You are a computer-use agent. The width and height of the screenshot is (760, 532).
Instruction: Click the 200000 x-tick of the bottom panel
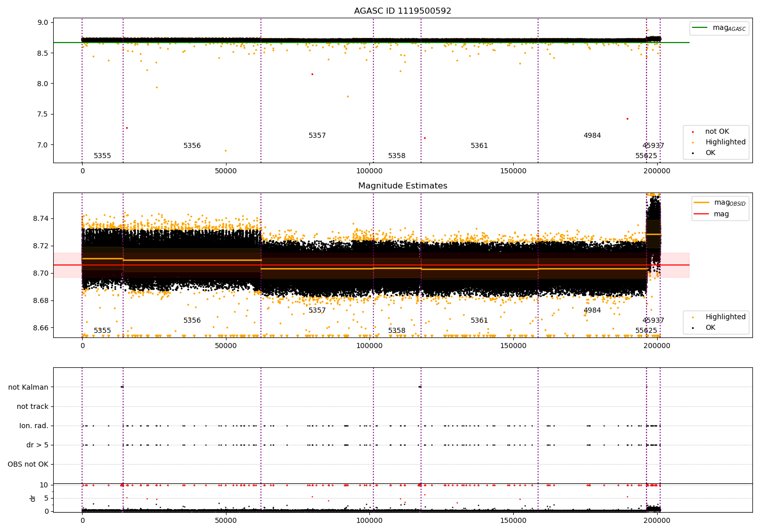tap(657, 521)
